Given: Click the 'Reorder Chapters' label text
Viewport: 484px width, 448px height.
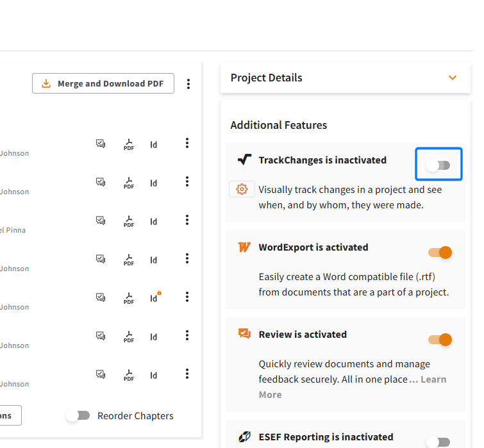Looking at the screenshot, I should (135, 416).
